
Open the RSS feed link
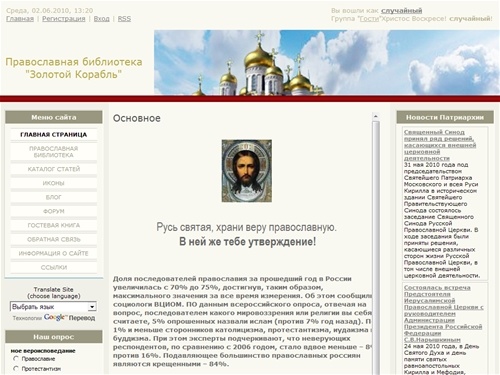click(124, 19)
